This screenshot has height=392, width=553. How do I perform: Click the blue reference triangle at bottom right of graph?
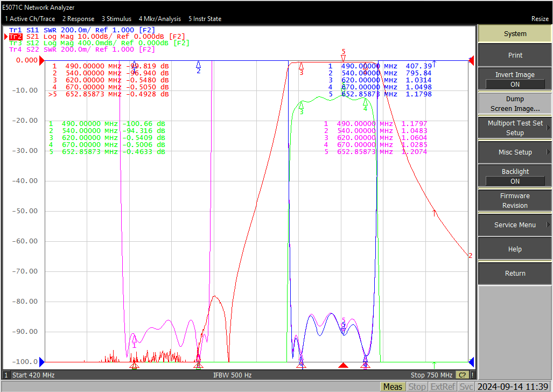(x=471, y=362)
